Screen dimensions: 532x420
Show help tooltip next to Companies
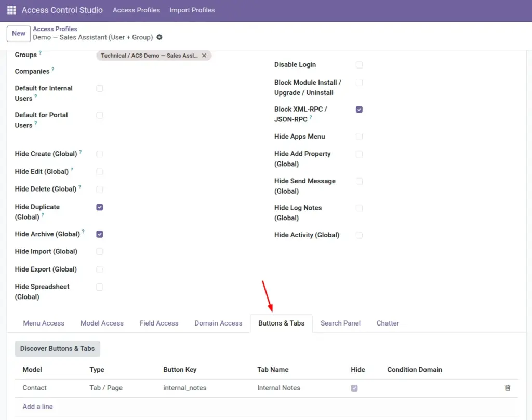click(52, 69)
